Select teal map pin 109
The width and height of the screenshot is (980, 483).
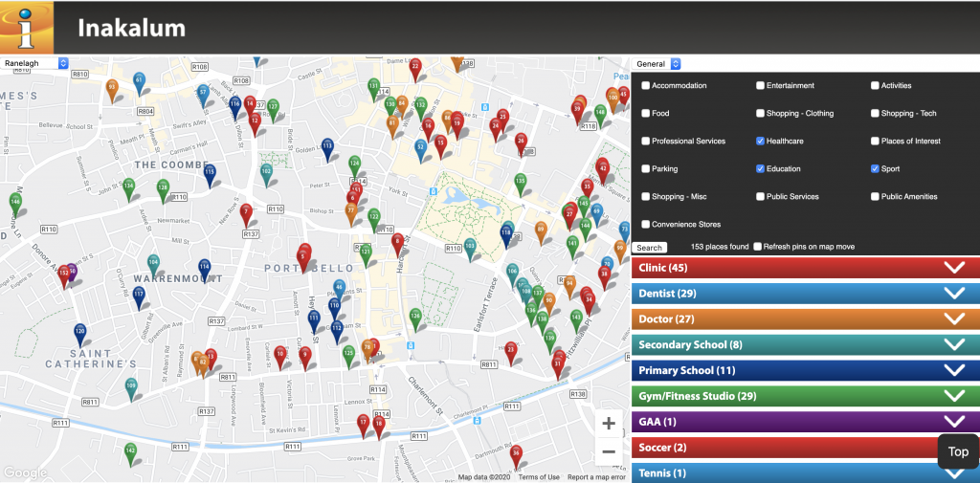130,389
